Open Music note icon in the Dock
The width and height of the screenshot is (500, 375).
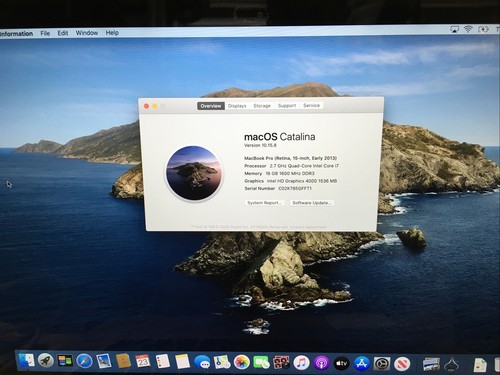click(x=301, y=363)
